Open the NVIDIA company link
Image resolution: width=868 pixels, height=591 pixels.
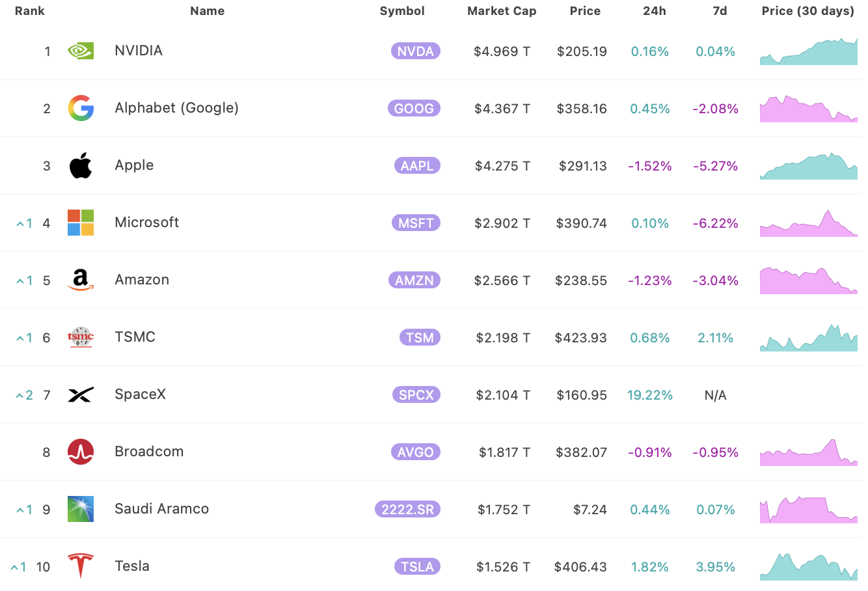tap(139, 51)
